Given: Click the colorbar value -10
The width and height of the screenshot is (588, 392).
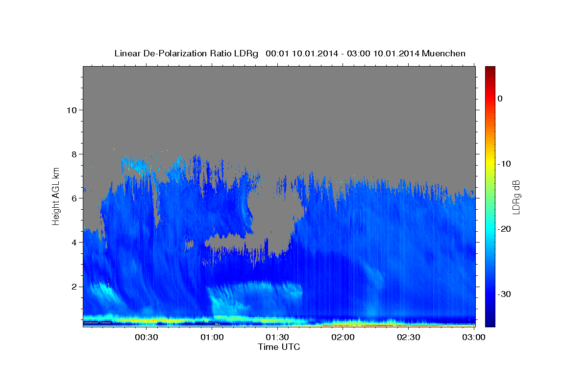Looking at the screenshot, I should click(x=504, y=164).
